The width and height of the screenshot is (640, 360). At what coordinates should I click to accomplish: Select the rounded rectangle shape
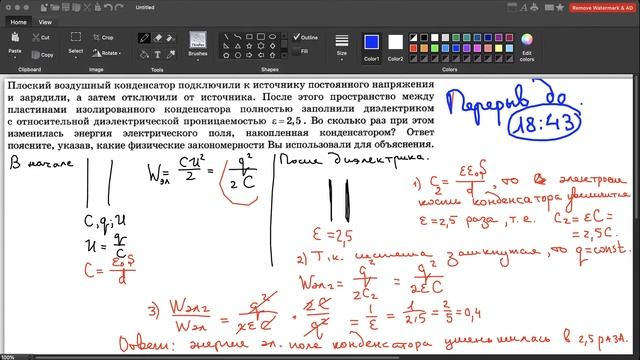click(x=260, y=37)
